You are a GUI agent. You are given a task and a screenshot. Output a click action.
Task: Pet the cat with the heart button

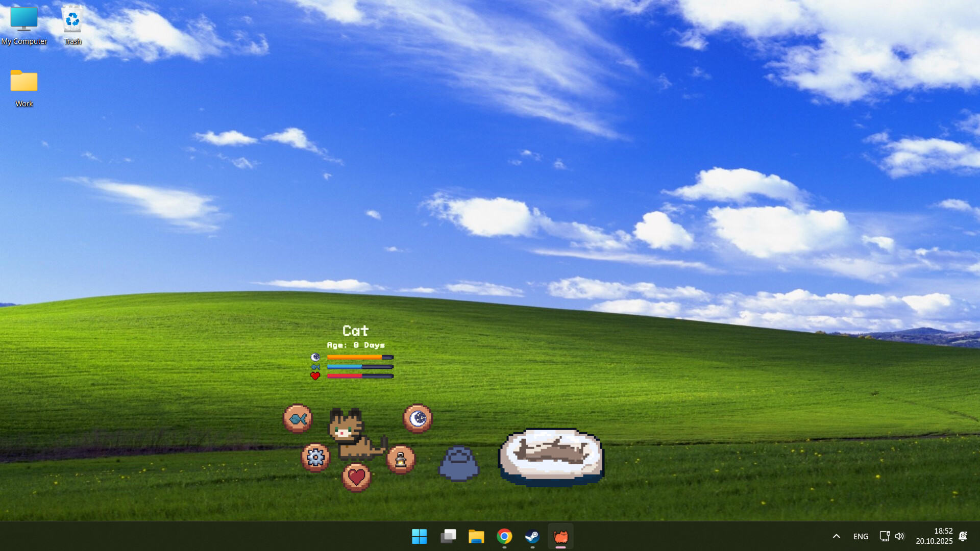coord(356,478)
